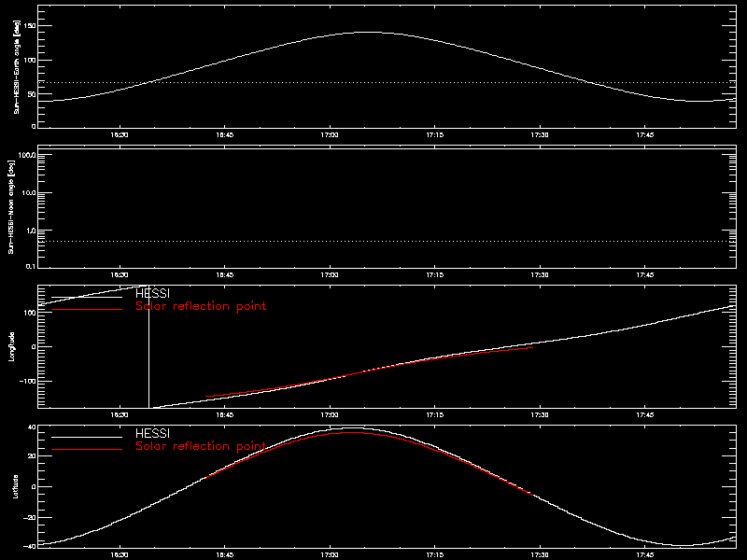747x560 pixels.
Task: Click '17:00' time label under the Noon angle plot
Action: tap(330, 275)
